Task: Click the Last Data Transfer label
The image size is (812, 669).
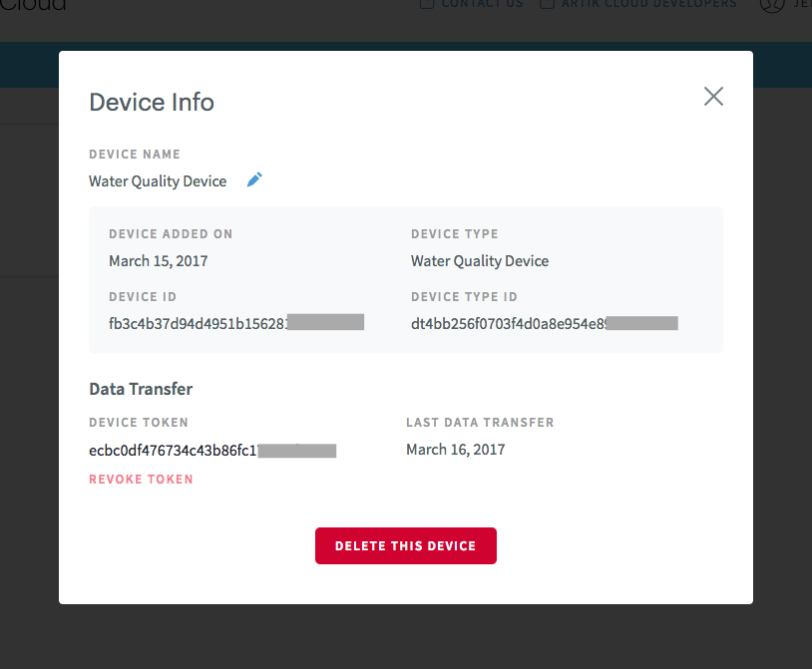Action: (x=480, y=422)
